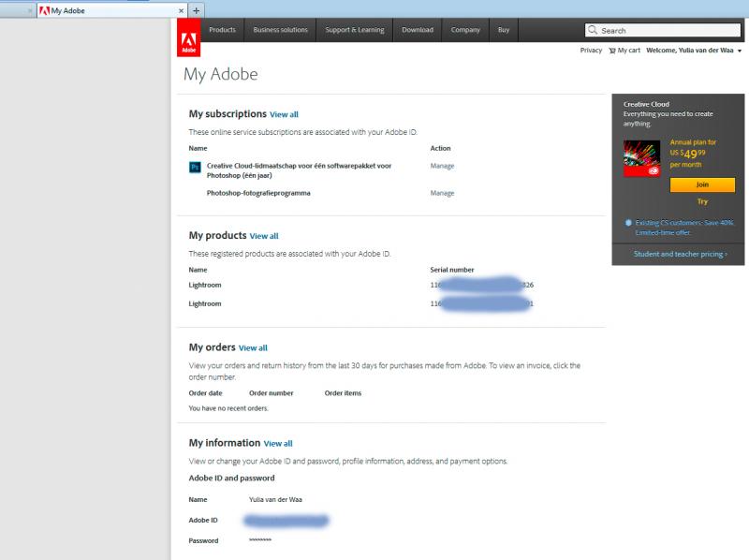This screenshot has width=749, height=560.
Task: Open the Creative Cloud product thumbnail
Action: click(641, 158)
